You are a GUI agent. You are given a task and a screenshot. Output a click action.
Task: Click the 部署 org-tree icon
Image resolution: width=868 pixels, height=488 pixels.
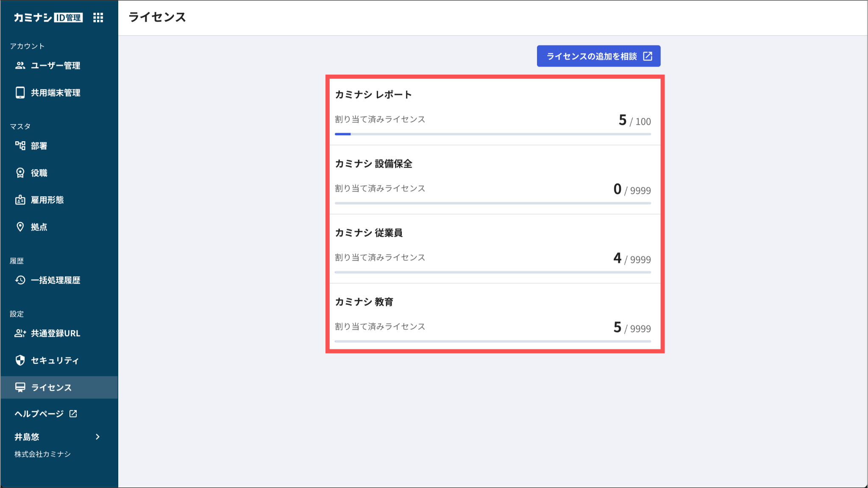coord(20,146)
